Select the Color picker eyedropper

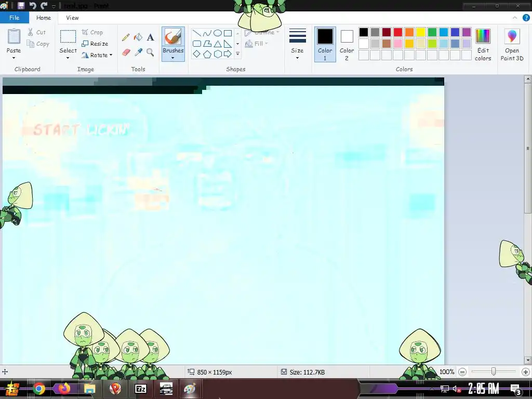138,52
